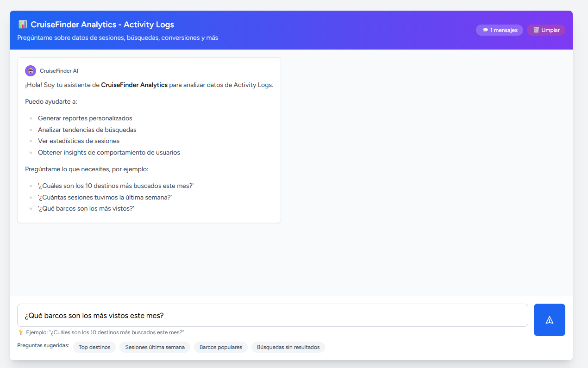Screen dimensions: 588x368
Task: Click the example '¿Qué barcos son los más vistos?'
Action: click(86, 208)
